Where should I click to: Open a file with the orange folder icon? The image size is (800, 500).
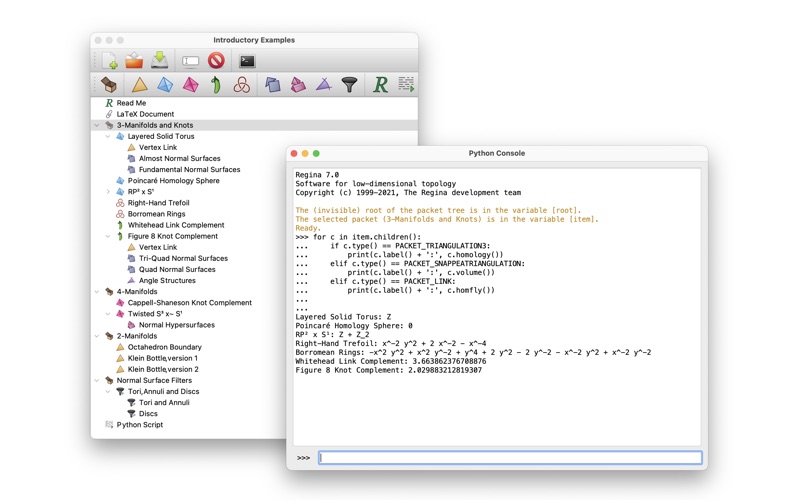134,61
